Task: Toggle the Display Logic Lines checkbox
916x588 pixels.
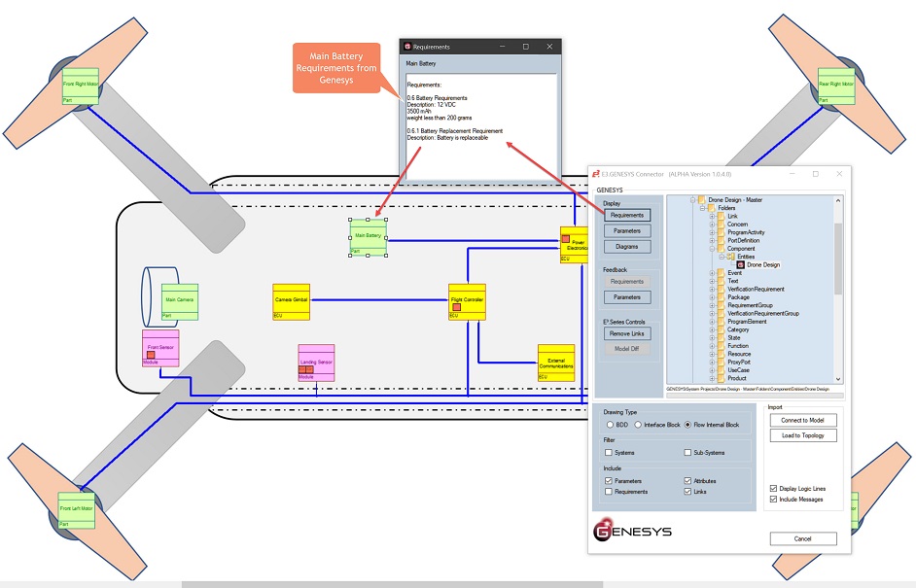Action: [773, 488]
